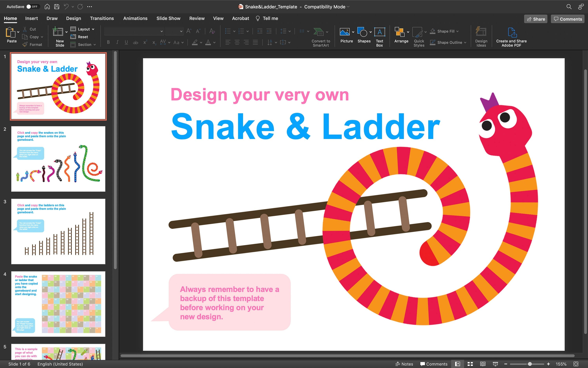The width and height of the screenshot is (588, 368).
Task: Select slide 2 snakes thumbnail
Action: click(58, 159)
